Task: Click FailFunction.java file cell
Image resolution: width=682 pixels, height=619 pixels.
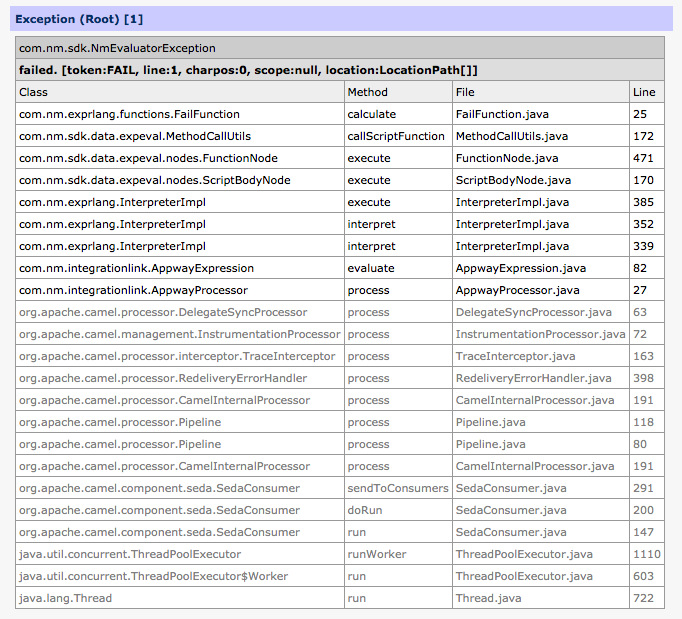Action: [x=541, y=114]
